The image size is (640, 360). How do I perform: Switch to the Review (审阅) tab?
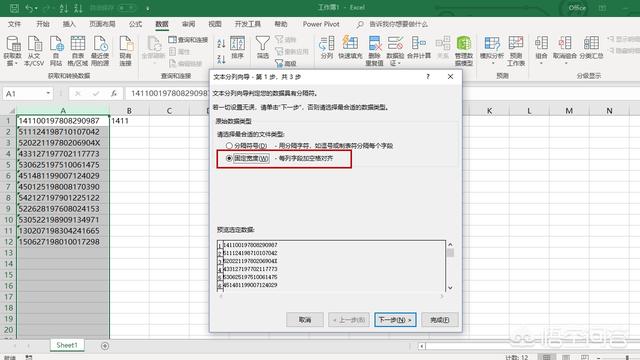(189, 24)
